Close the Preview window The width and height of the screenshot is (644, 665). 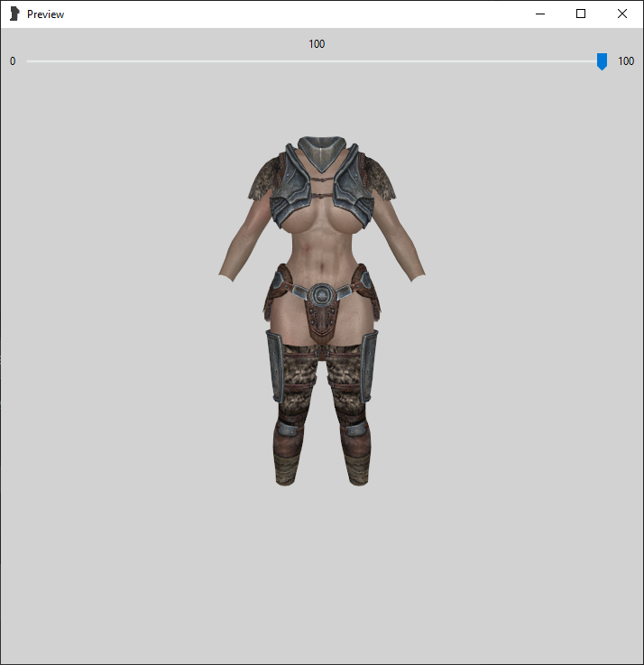[622, 14]
